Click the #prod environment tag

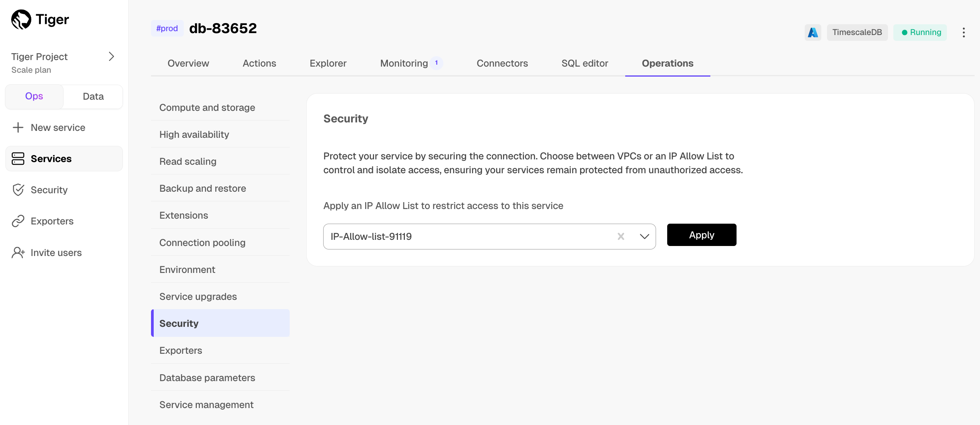(167, 28)
